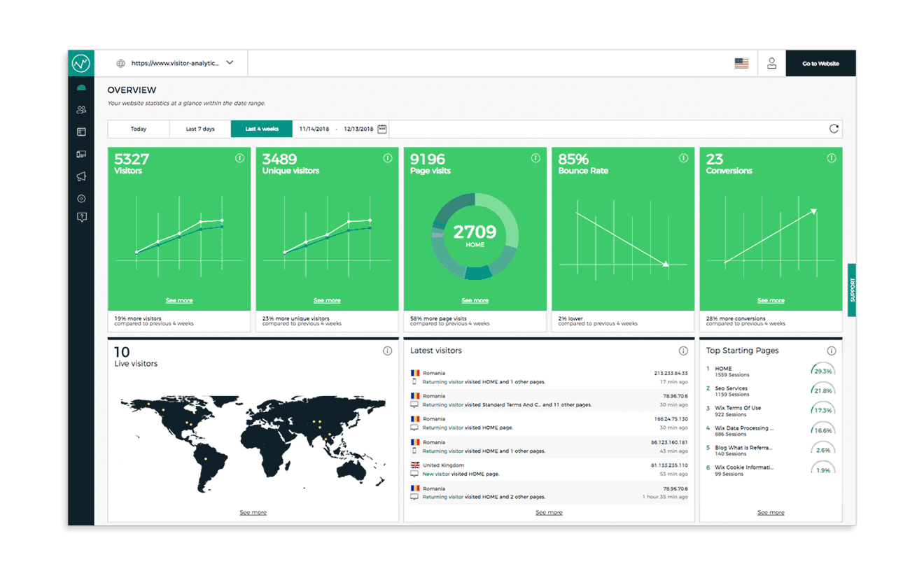924x571 pixels.
Task: Open sidebar Settings gear
Action: pos(81,199)
